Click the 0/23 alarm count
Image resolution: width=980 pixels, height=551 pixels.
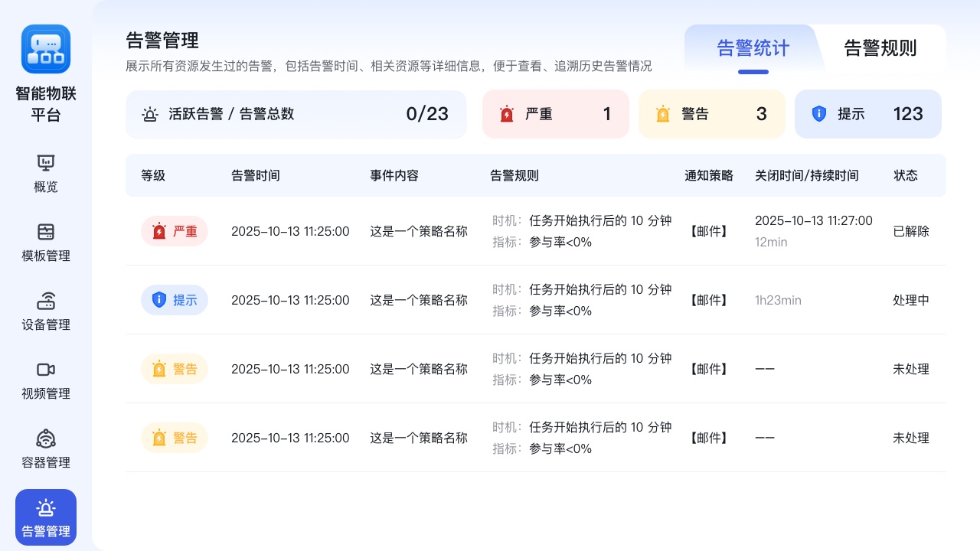click(x=427, y=113)
